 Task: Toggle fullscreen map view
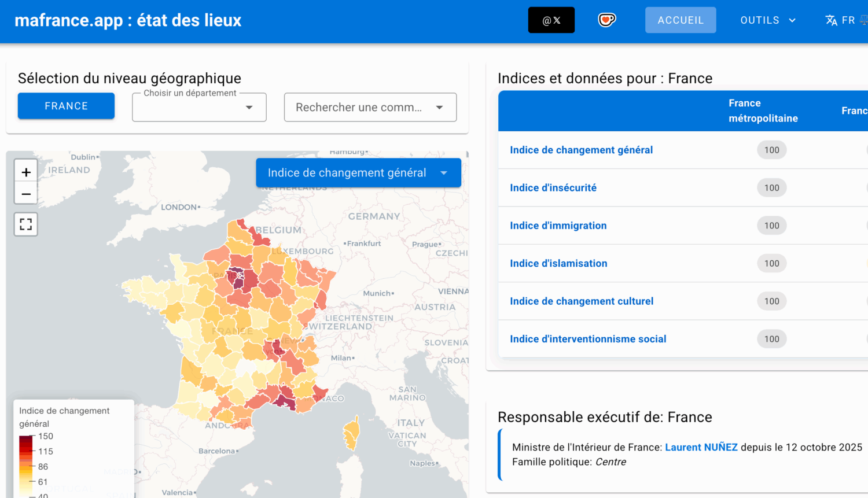[x=26, y=224]
